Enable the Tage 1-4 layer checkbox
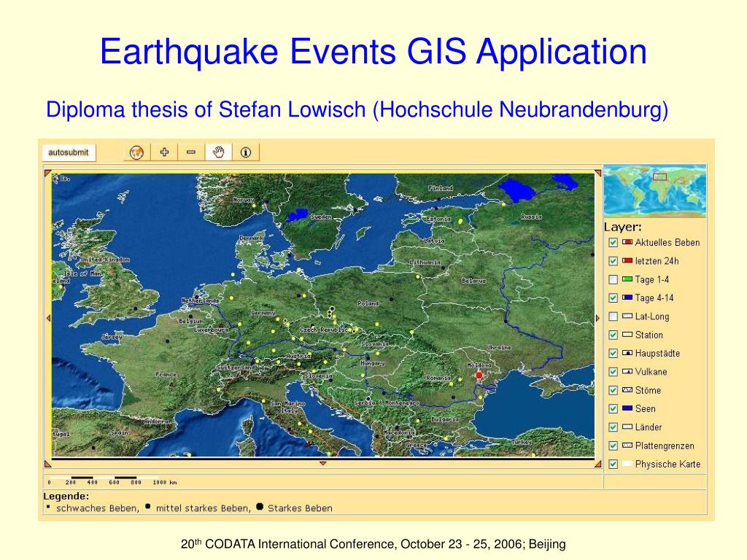Image resolution: width=747 pixels, height=560 pixels. click(613, 279)
